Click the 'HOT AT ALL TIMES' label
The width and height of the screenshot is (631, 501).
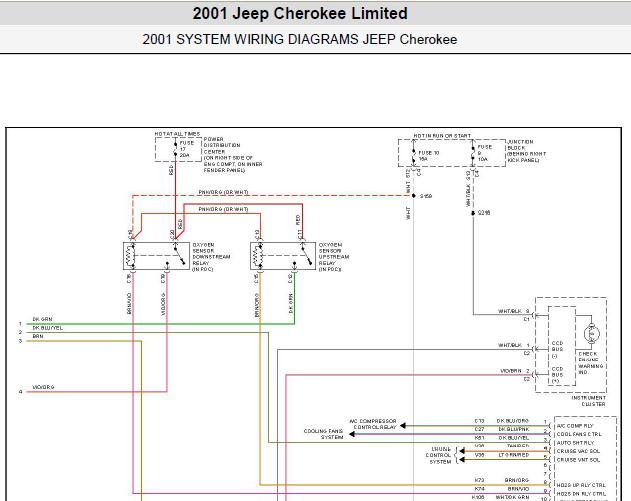[x=177, y=134]
